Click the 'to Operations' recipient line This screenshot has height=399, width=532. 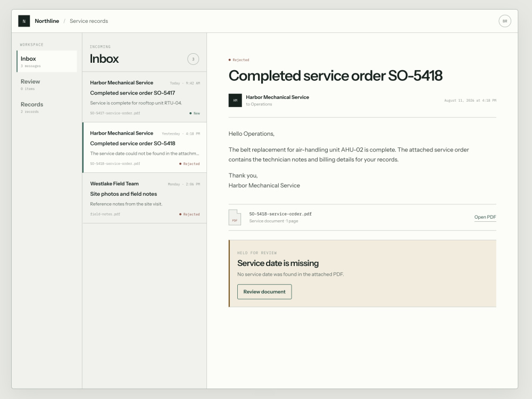click(259, 104)
